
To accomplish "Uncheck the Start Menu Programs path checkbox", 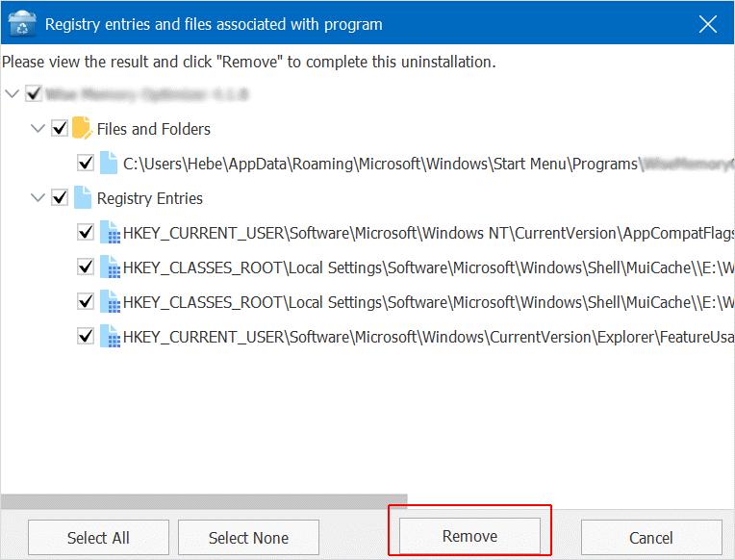I will coord(86,163).
